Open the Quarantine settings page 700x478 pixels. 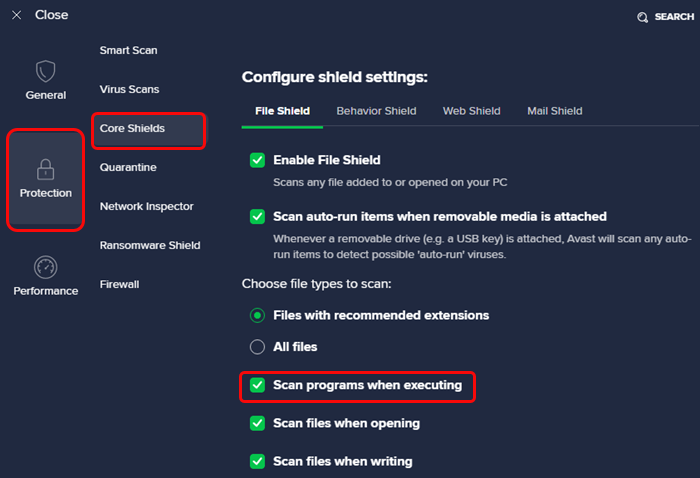[128, 167]
